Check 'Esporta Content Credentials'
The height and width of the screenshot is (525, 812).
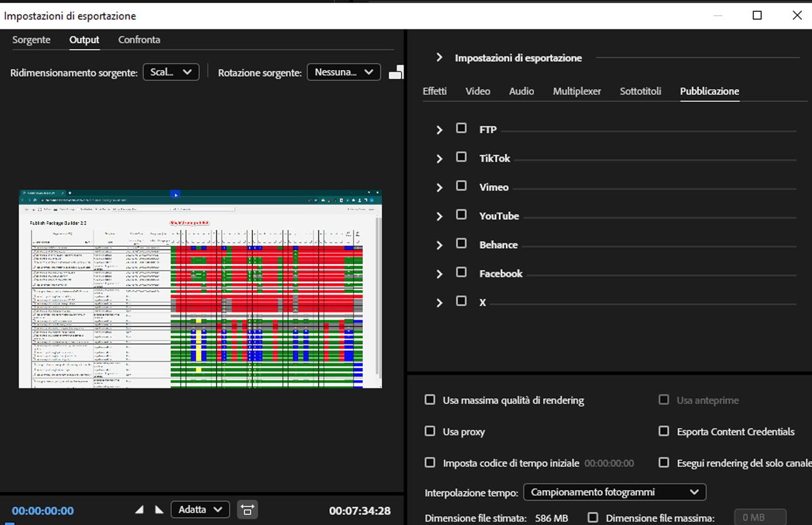tap(664, 431)
